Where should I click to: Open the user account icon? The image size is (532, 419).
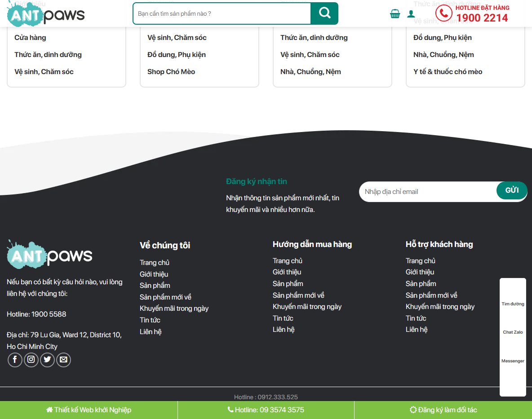pyautogui.click(x=411, y=14)
